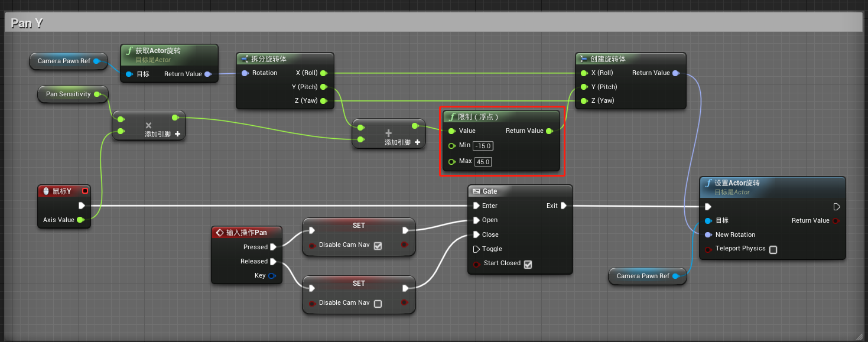Select the 拆分旋转体 node header
Viewport: 868px width, 342px height.
[x=285, y=59]
